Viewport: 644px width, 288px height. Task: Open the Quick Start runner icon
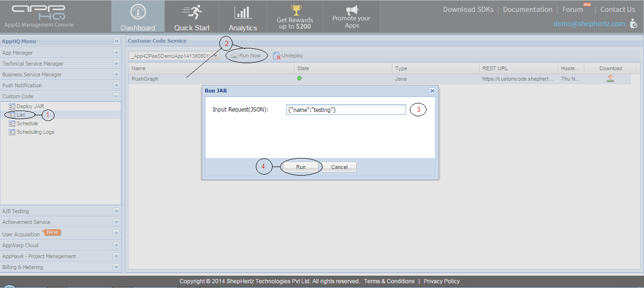(192, 12)
